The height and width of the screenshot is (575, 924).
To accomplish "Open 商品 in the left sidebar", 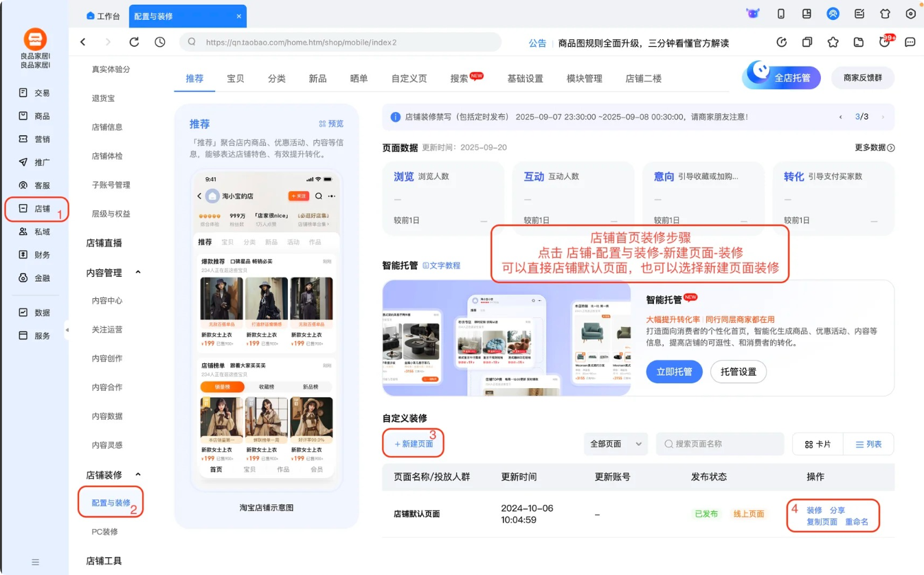I will click(34, 116).
